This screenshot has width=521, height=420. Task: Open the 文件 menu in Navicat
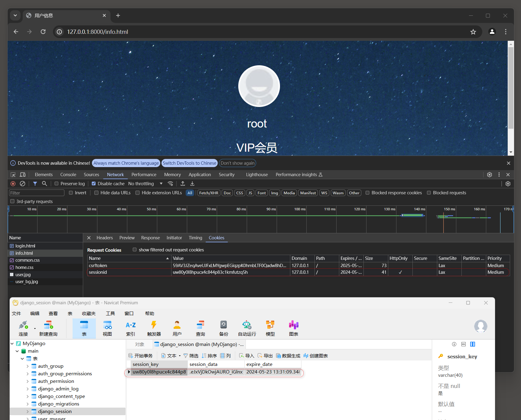pyautogui.click(x=16, y=313)
